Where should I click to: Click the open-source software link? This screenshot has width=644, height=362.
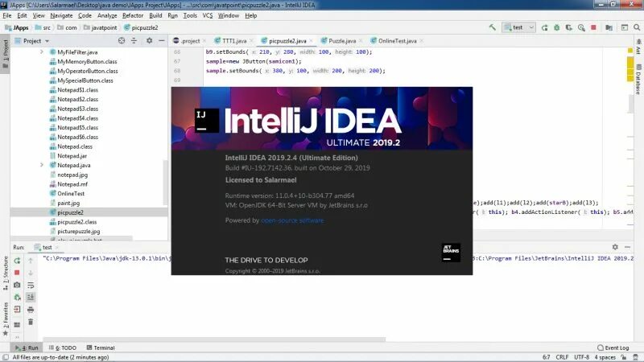pyautogui.click(x=292, y=220)
